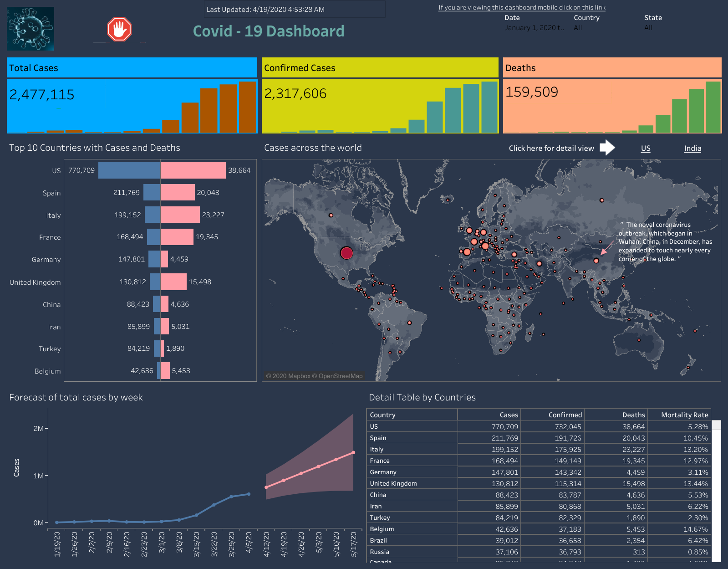Click the white arrow for detail view
This screenshot has width=728, height=569.
click(607, 148)
